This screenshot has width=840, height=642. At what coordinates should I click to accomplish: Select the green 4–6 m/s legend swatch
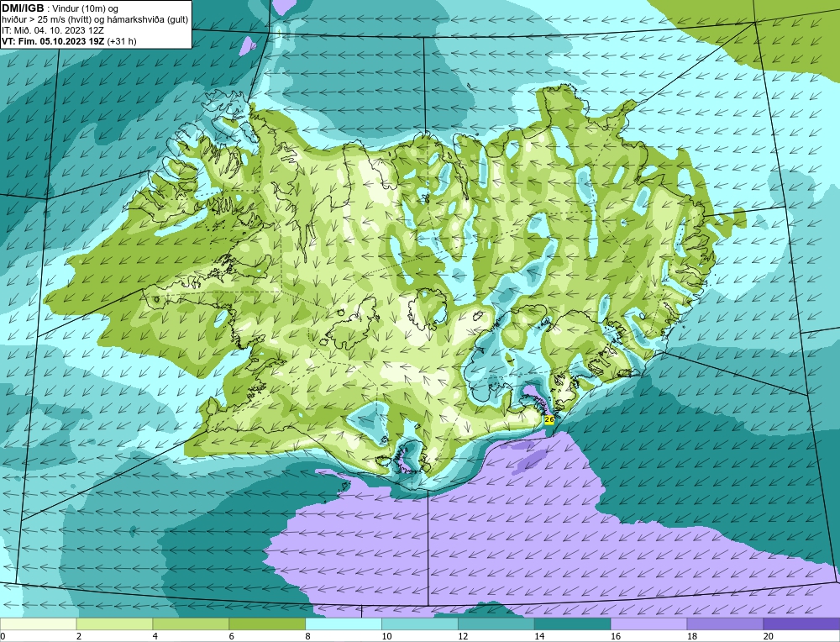(191, 624)
